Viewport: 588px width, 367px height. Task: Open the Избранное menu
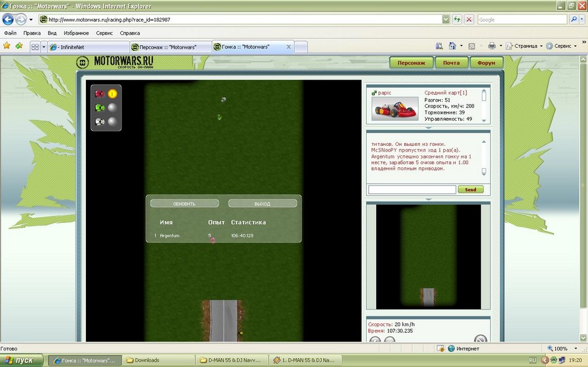pos(76,33)
